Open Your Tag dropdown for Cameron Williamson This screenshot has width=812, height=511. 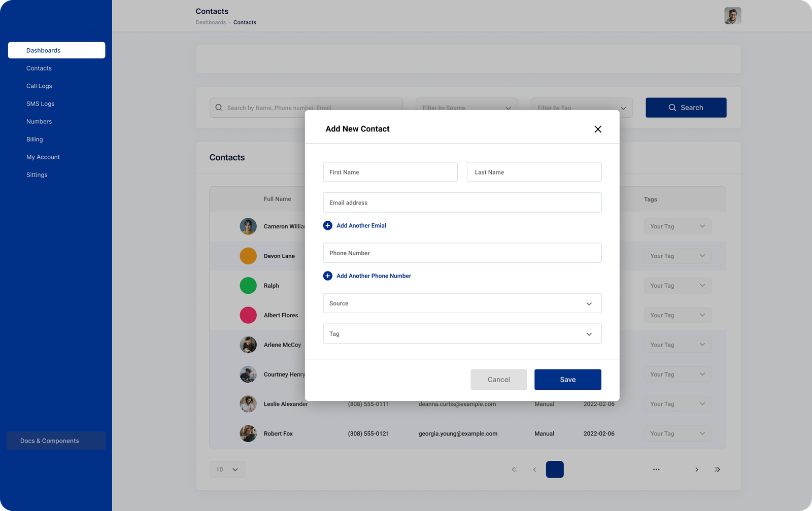pos(678,226)
